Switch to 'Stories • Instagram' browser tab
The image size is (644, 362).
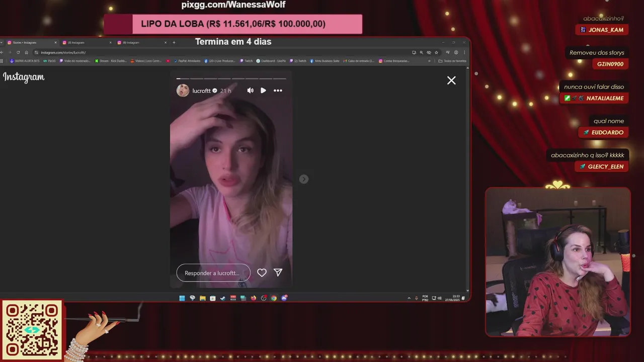(32, 43)
